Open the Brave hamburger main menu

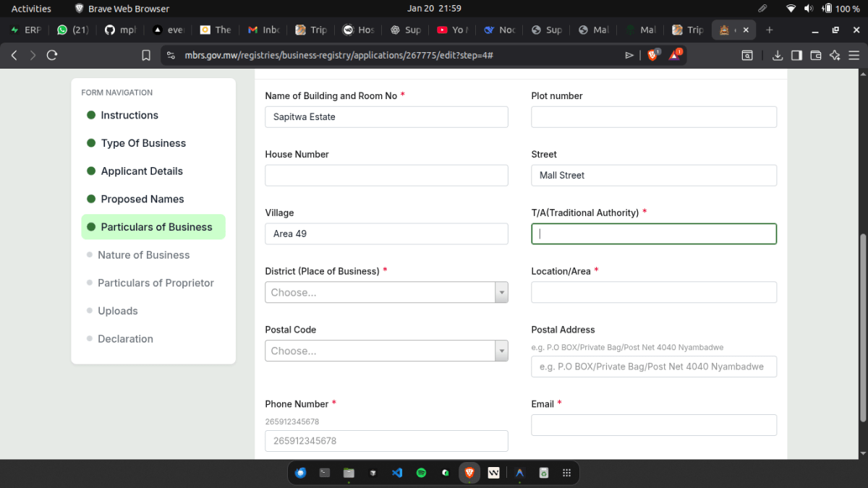(x=854, y=55)
